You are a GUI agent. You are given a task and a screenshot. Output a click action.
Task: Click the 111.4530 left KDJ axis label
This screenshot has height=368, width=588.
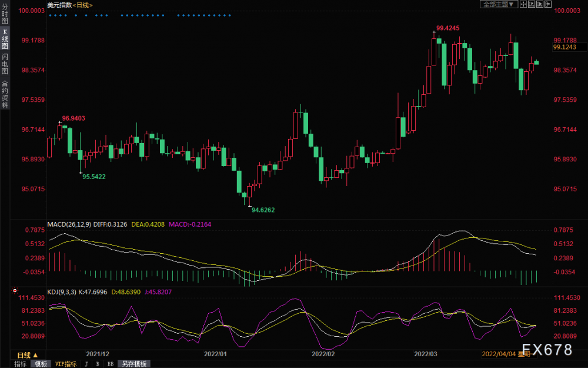point(32,297)
